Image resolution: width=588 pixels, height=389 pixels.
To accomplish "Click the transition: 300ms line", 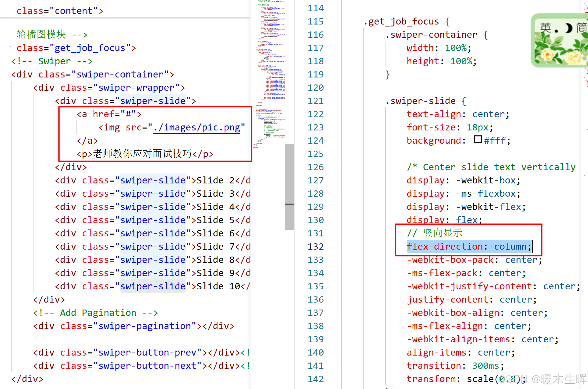I will click(455, 366).
